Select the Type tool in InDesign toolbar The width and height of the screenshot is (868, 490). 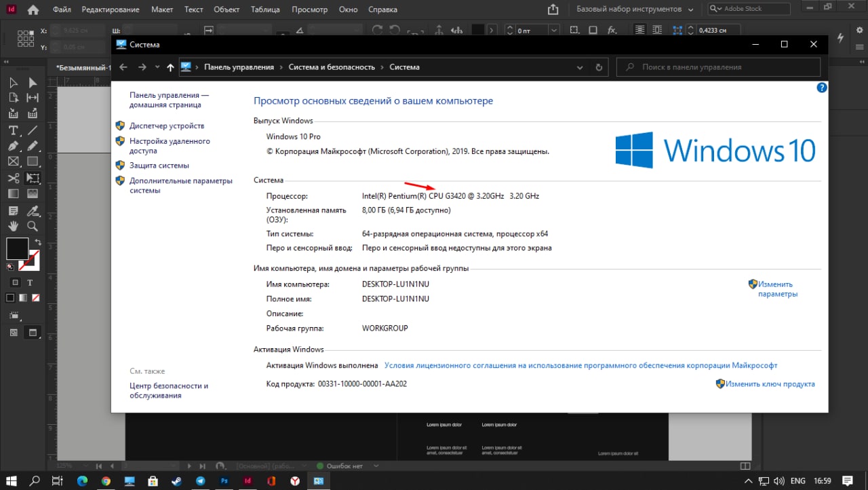13,130
